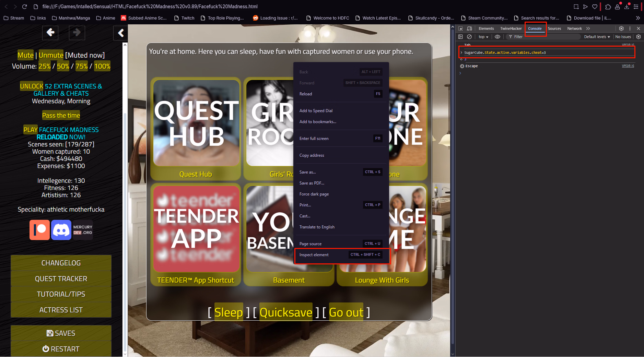Open the 'top' JavaScript context dropdown
This screenshot has width=644, height=357.
coord(483,37)
